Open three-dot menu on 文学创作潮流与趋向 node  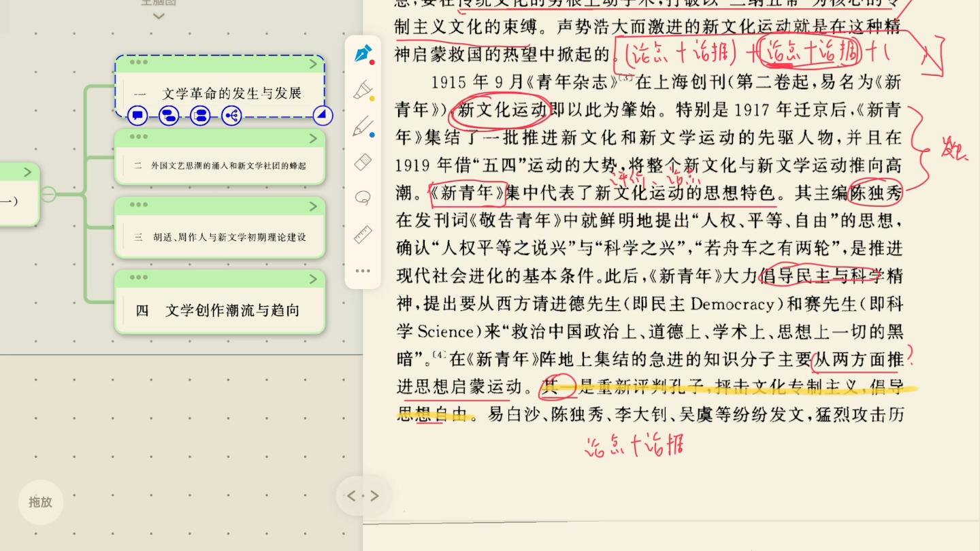click(139, 278)
